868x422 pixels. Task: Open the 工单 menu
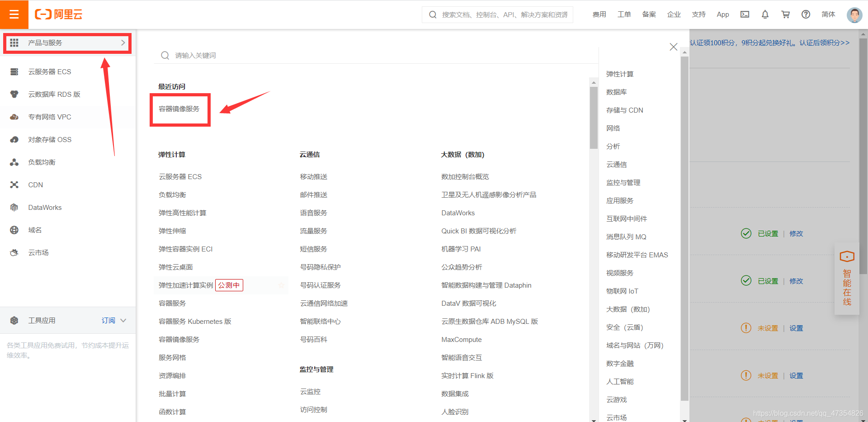pos(624,14)
